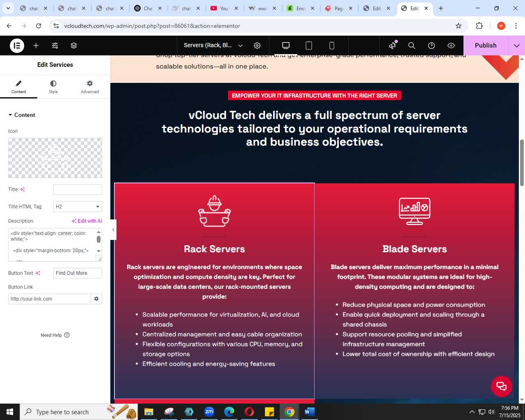The height and width of the screenshot is (420, 525).
Task: Open page settings gear icon
Action: point(257,46)
